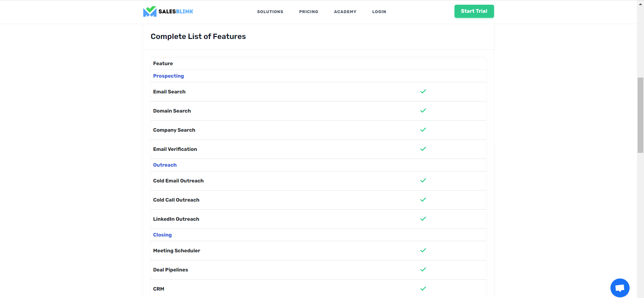Go to the Pricing page
This screenshot has width=644, height=298.
(x=309, y=12)
